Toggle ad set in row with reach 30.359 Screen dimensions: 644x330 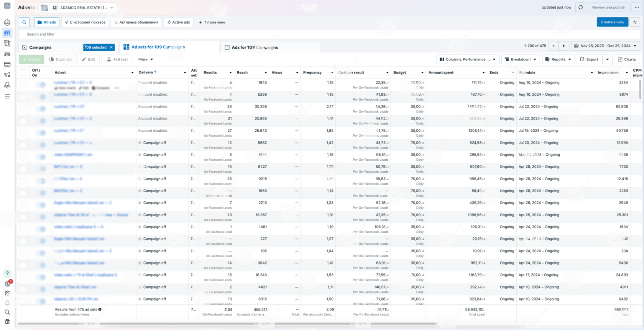pos(40,109)
